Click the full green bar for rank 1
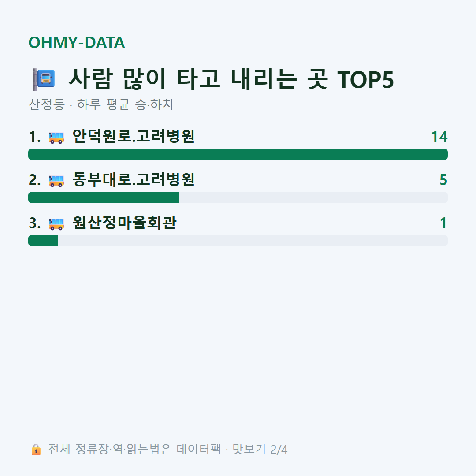The height and width of the screenshot is (476, 476). click(x=238, y=154)
